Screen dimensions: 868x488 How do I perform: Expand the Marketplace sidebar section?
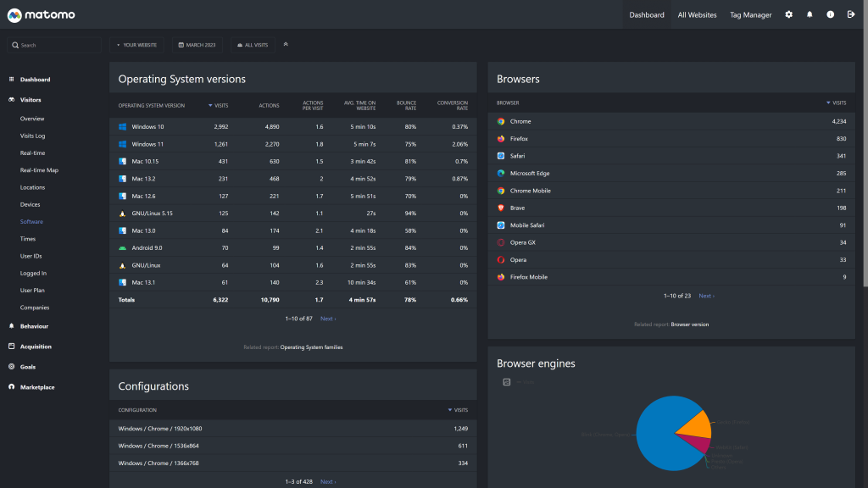(x=37, y=387)
